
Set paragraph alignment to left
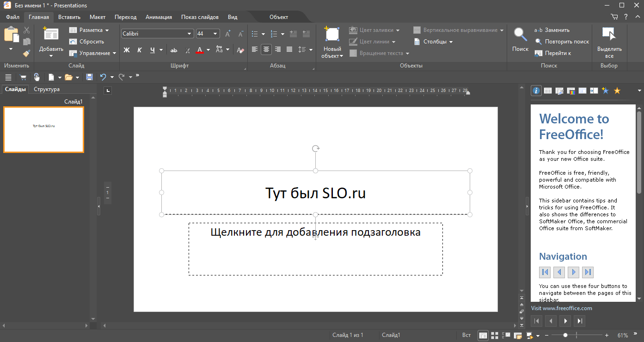255,49
